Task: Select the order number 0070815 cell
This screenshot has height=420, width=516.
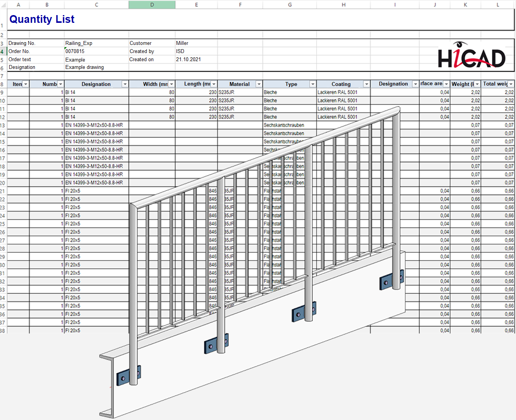Action: point(96,51)
